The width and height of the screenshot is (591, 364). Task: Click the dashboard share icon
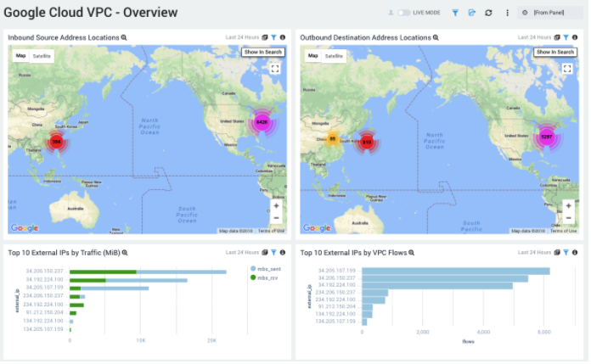point(472,13)
